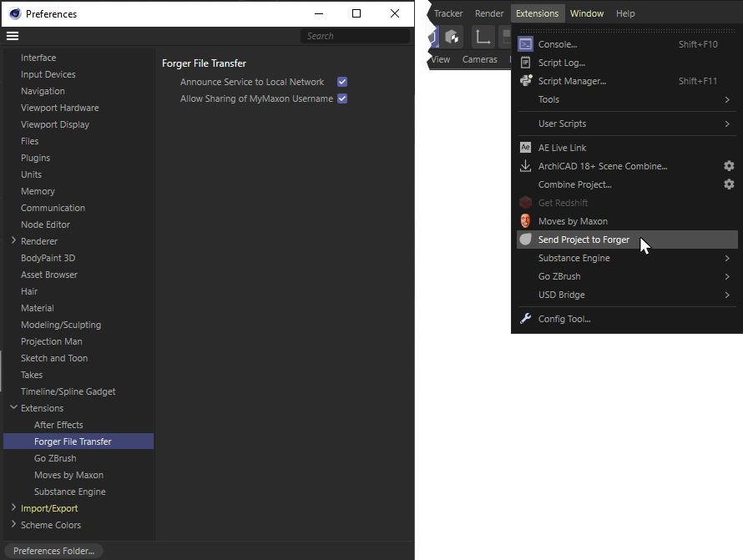Open the Tracker menu
The width and height of the screenshot is (743, 560).
click(x=448, y=13)
